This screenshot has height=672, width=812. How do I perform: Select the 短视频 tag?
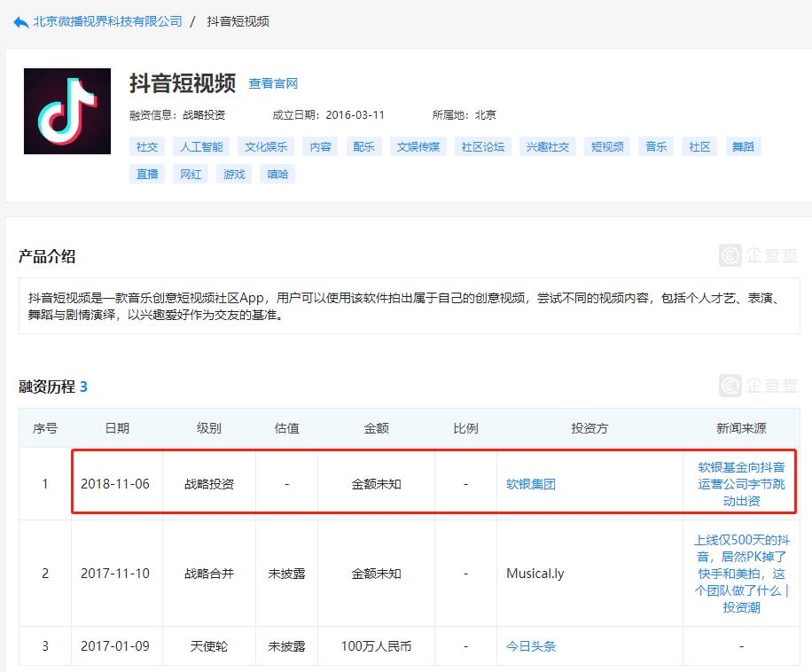(606, 146)
